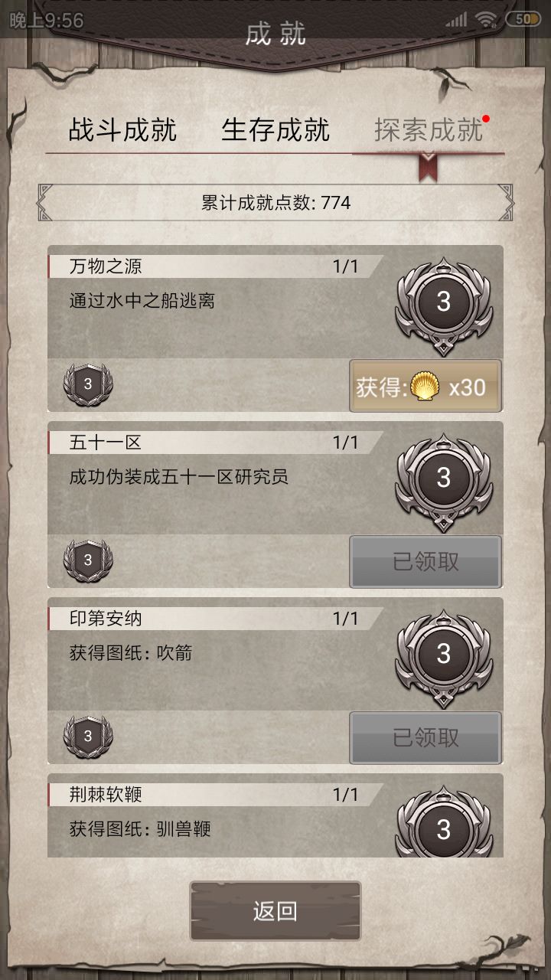This screenshot has width=551, height=980.
Task: Tap the 已领取 button for 印第安纳
Action: (425, 737)
